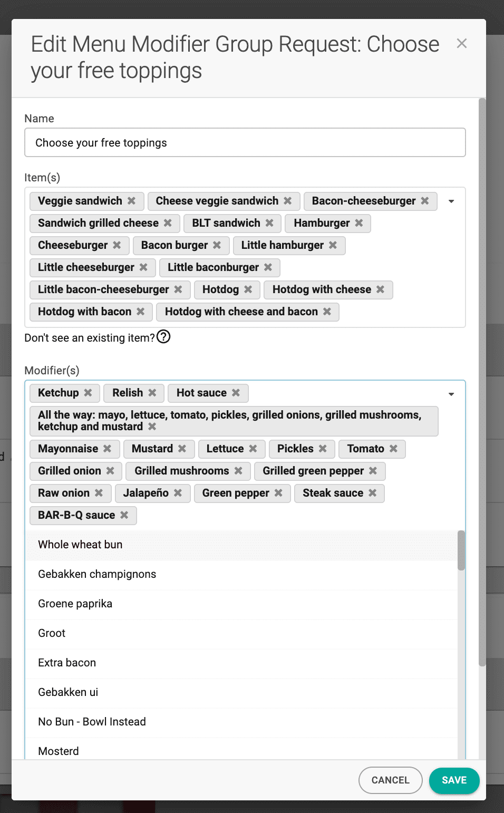Choose Extra bacon option from list
Viewport: 504px width, 813px height.
coord(67,663)
